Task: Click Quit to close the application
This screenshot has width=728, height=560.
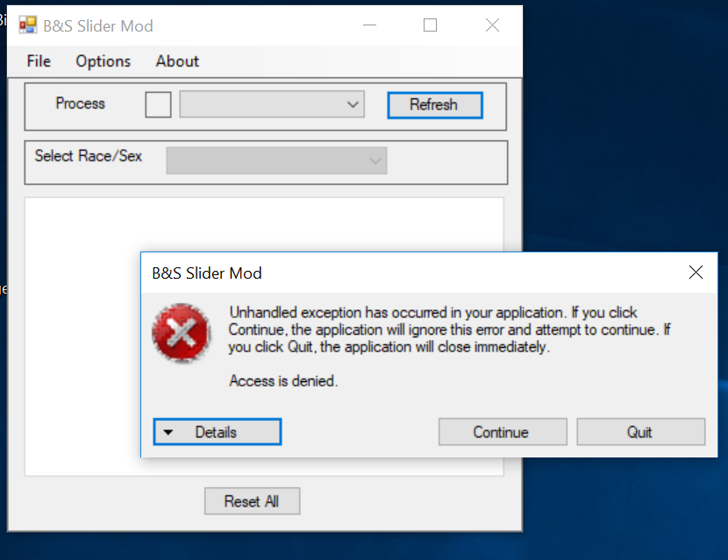Action: (640, 432)
